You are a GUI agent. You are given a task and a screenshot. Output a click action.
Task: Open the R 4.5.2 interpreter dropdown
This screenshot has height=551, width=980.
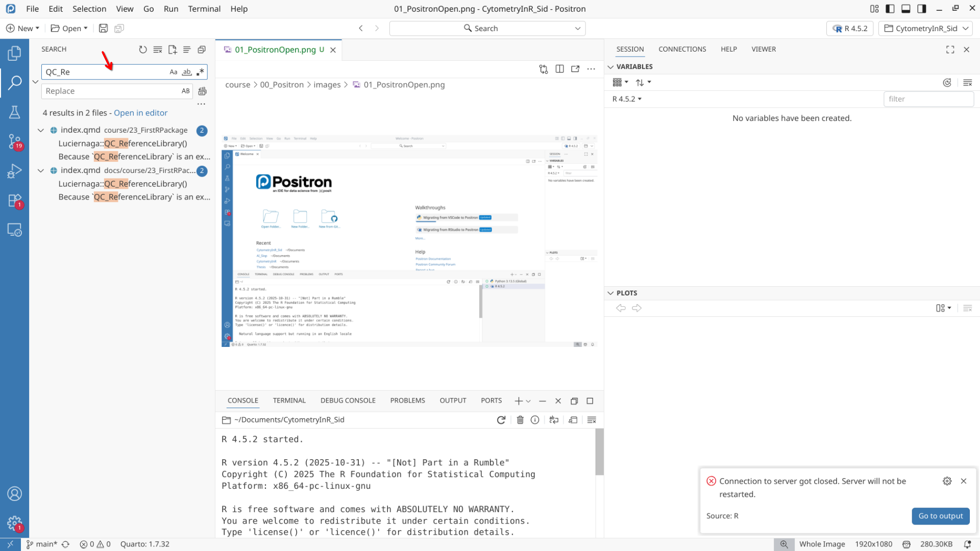point(850,29)
